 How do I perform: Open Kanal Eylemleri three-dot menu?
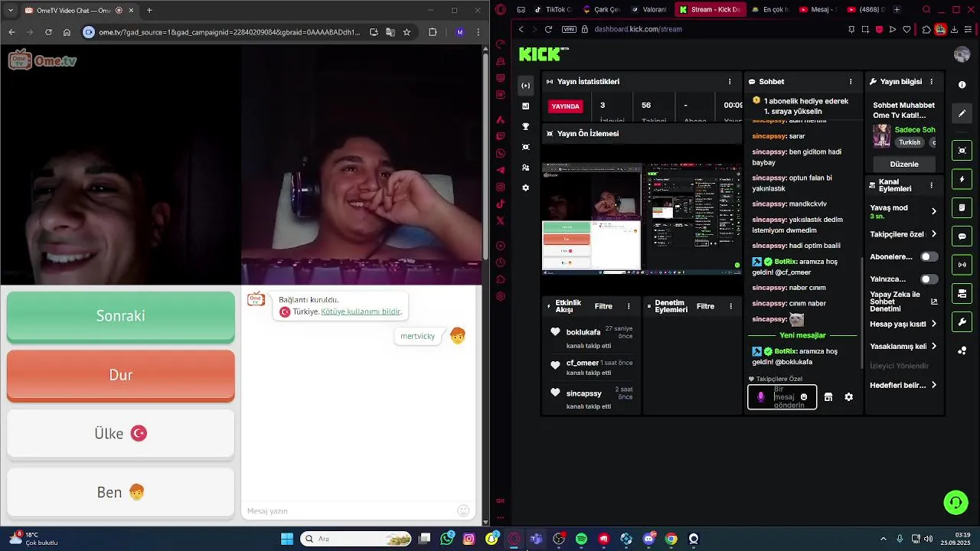pyautogui.click(x=931, y=185)
